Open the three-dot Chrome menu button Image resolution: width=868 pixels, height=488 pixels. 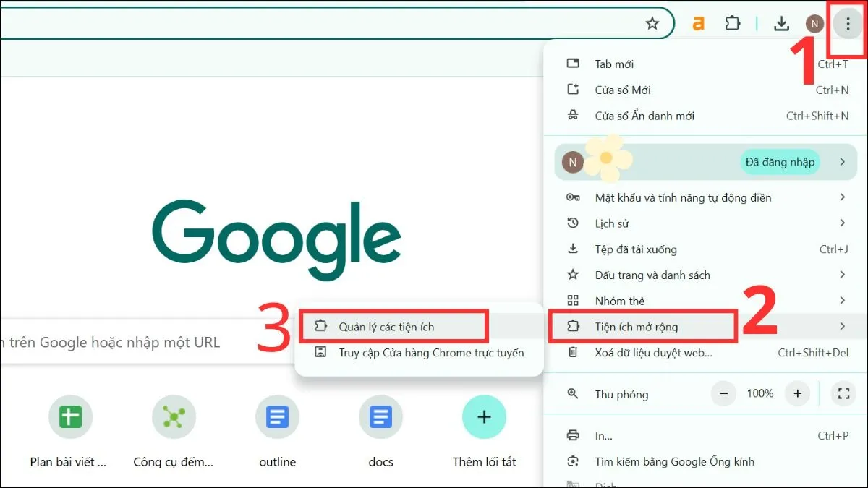(847, 24)
